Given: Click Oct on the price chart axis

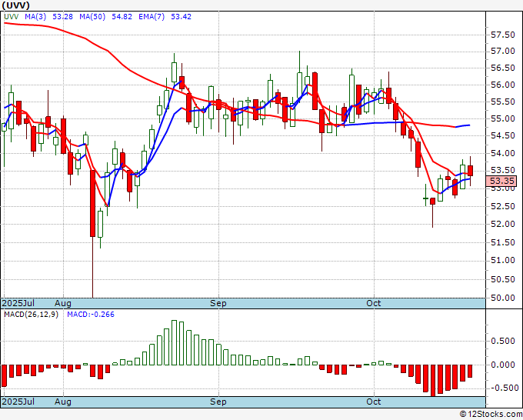Looking at the screenshot, I should [374, 303].
